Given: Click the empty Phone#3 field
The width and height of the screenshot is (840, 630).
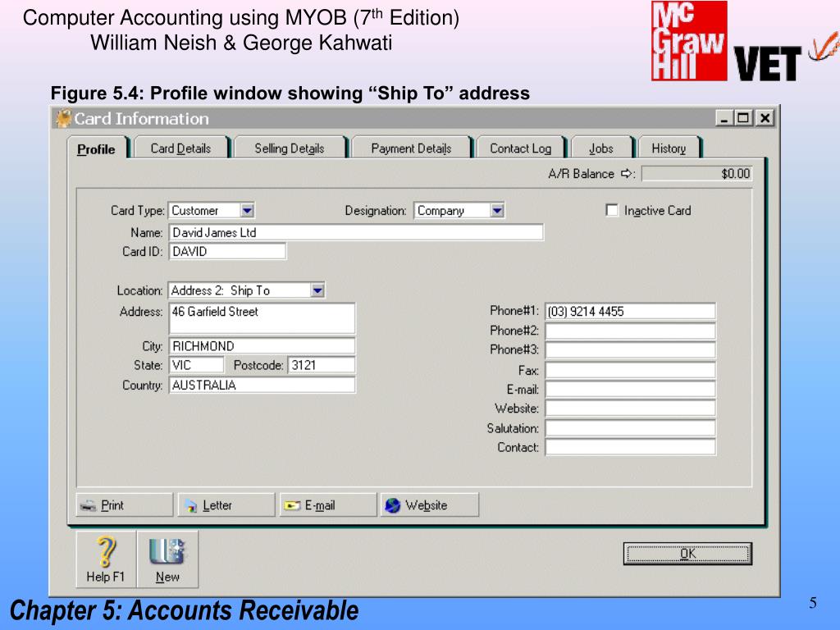Looking at the screenshot, I should click(x=630, y=349).
